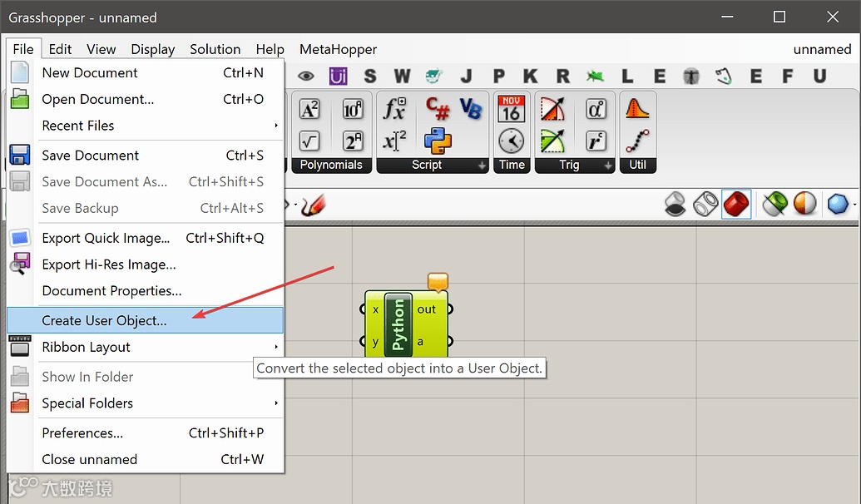The height and width of the screenshot is (504, 861).
Task: Open Document Properties...
Action: click(146, 290)
